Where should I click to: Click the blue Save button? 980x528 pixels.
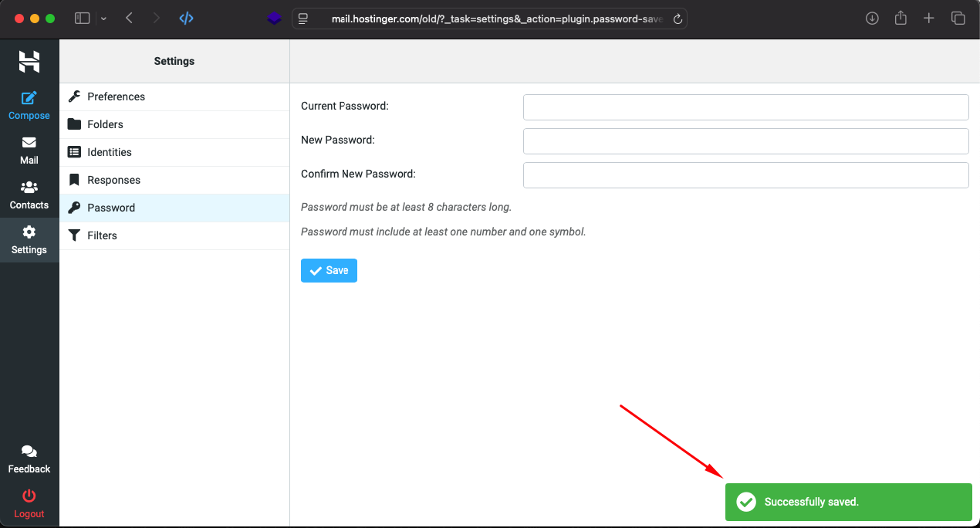pos(329,271)
